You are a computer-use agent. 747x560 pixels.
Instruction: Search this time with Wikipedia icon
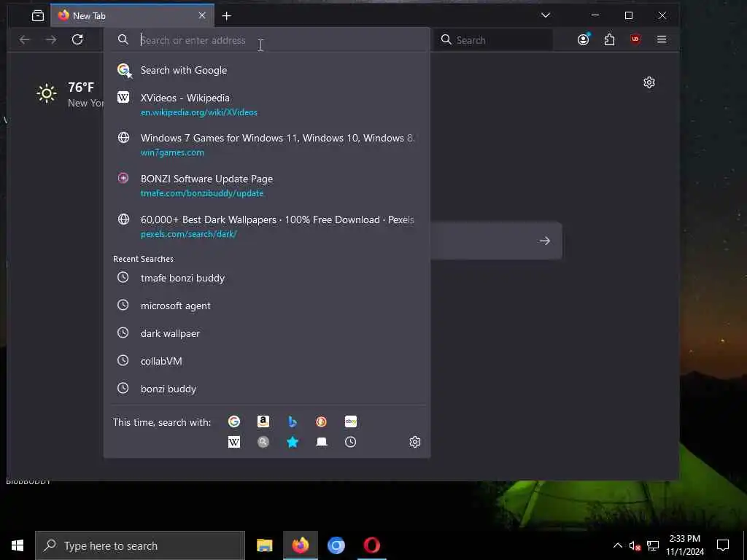coord(234,442)
